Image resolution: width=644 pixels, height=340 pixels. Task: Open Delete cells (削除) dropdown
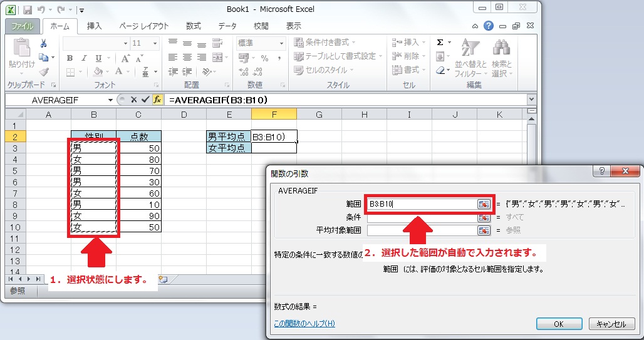tap(408, 56)
